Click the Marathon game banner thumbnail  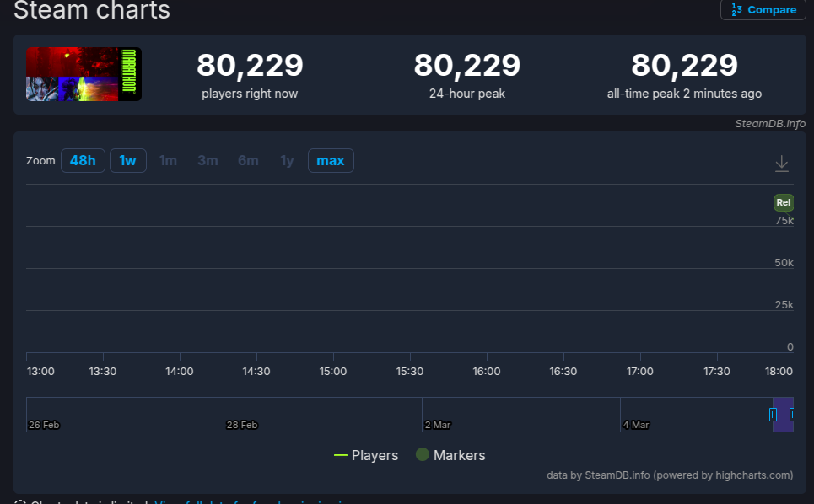click(84, 74)
